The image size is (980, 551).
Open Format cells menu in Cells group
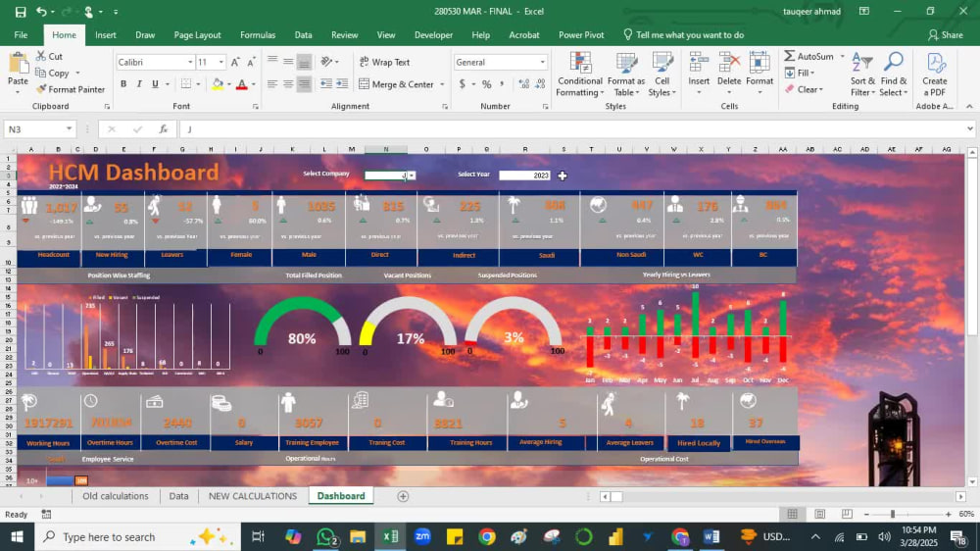point(759,75)
